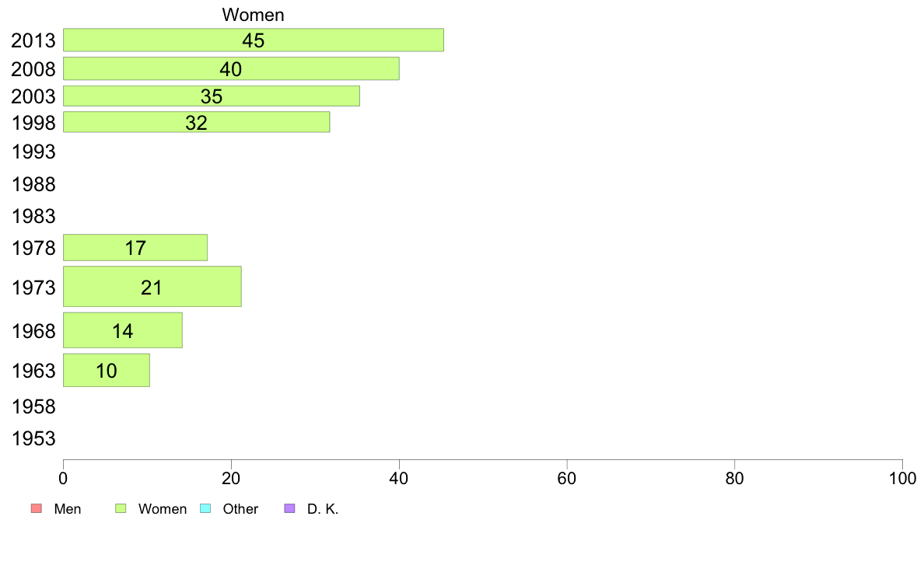Click the 1988 year label
The image size is (924, 572).
(33, 184)
